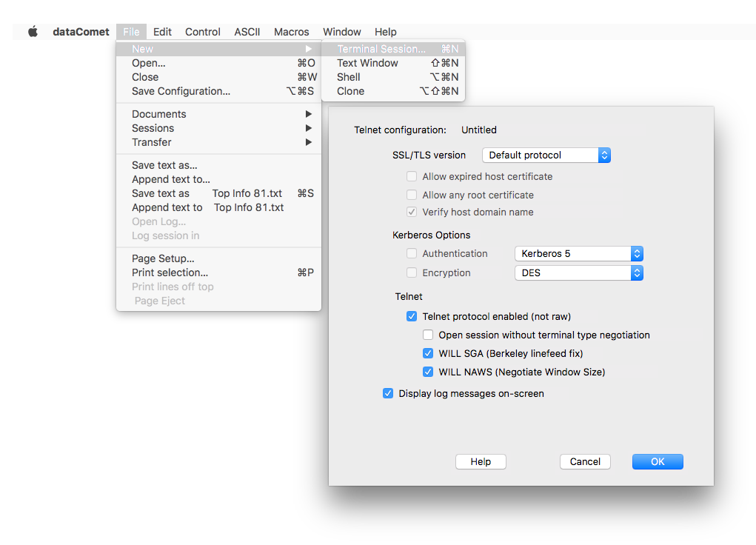Open a new Shell

point(393,77)
